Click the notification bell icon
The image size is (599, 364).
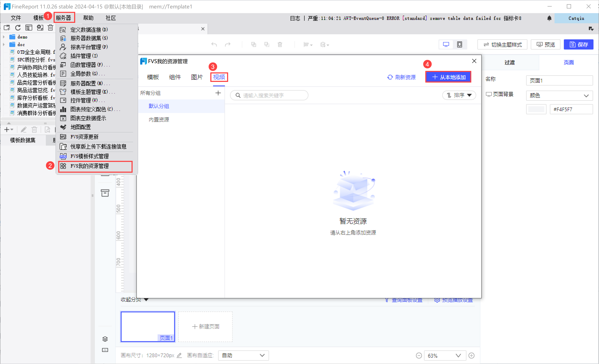[549, 18]
